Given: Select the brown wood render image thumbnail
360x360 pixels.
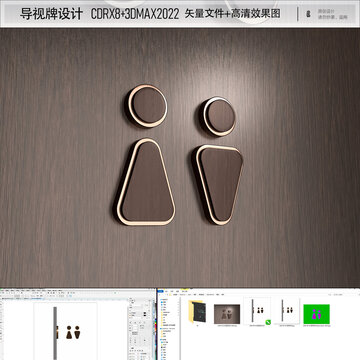Looking at the screenshot, I should [227, 314].
